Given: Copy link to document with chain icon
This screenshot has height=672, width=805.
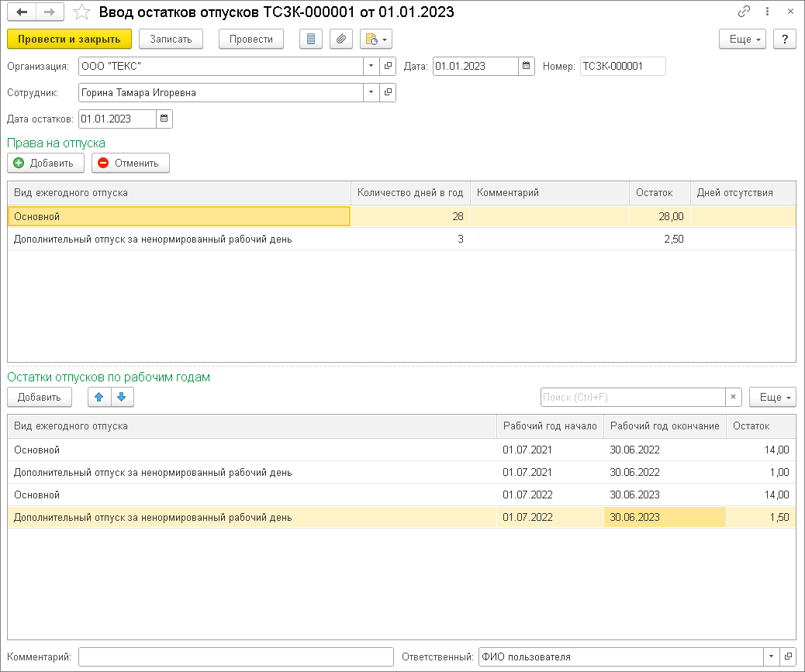Looking at the screenshot, I should 744,12.
